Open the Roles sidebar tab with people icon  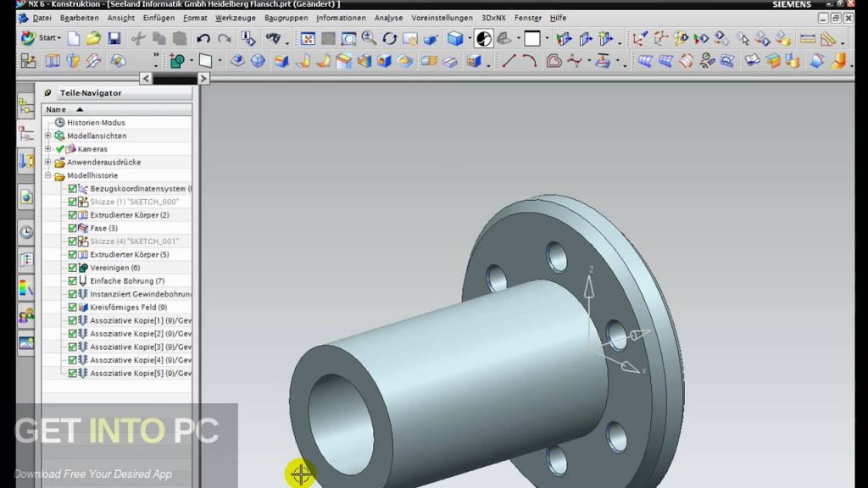(x=25, y=316)
